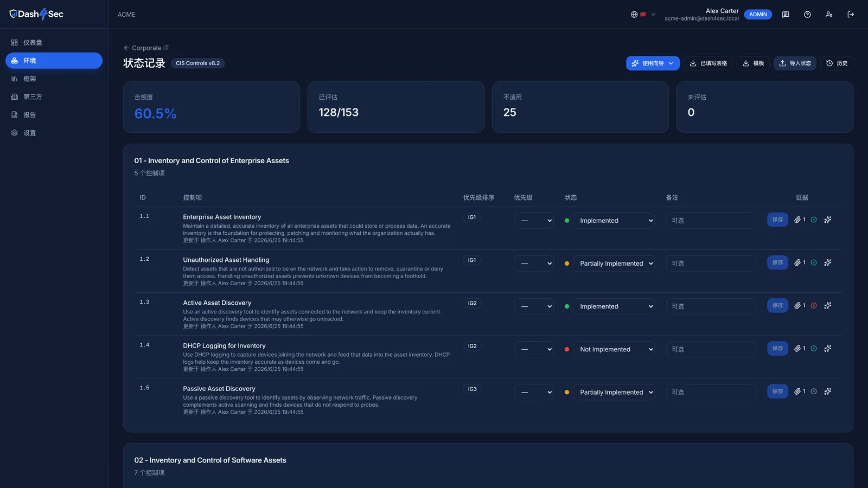The image size is (868, 488).
Task: Open the 历史 history view
Action: pos(837,63)
